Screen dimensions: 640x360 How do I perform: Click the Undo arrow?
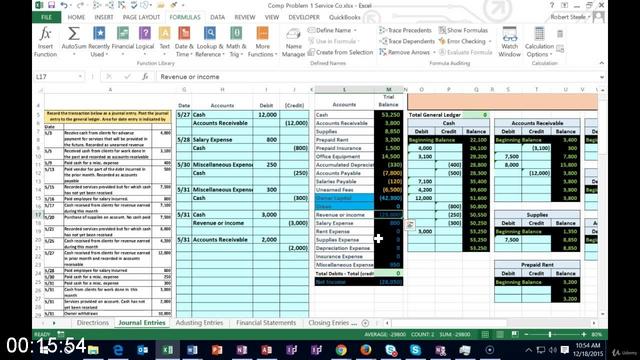(x=64, y=5)
